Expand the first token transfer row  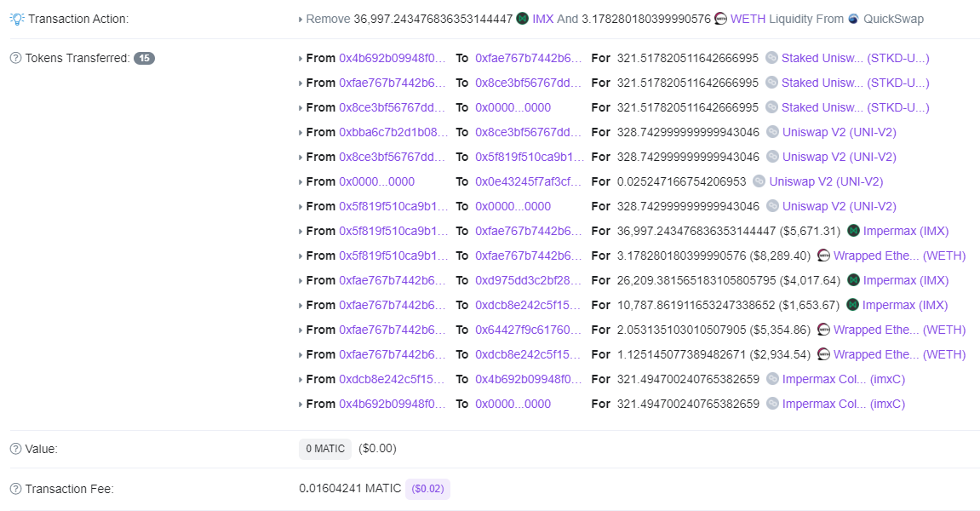click(299, 58)
